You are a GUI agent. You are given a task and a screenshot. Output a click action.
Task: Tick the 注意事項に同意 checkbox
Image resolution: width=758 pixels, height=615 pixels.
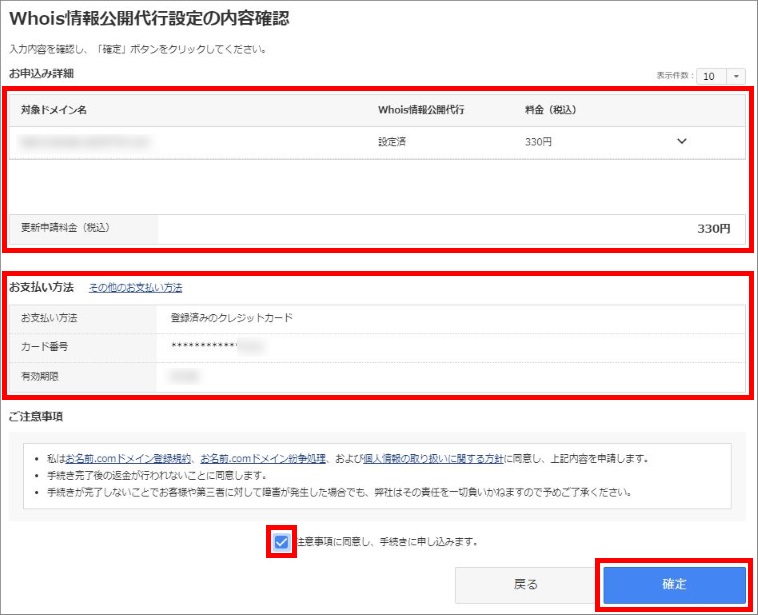coord(282,542)
